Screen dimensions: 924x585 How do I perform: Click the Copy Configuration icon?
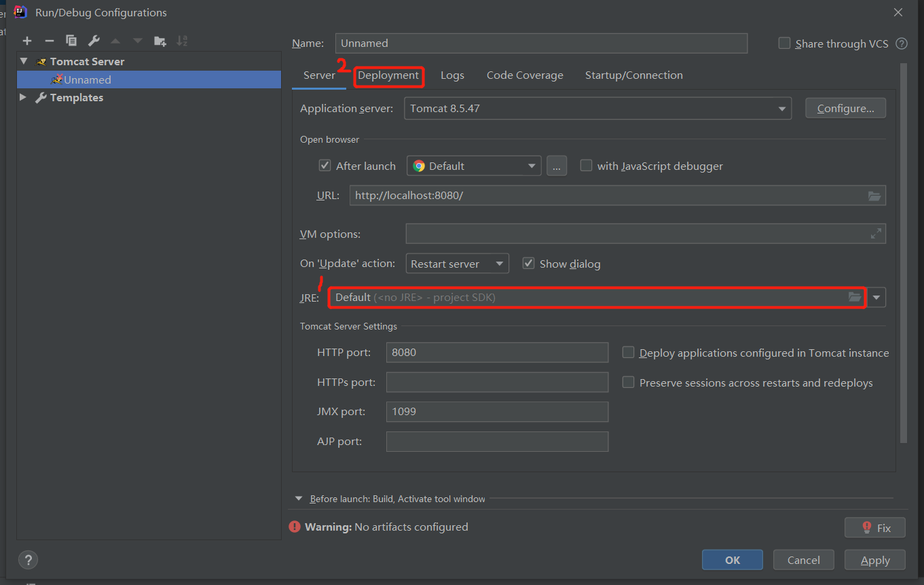pos(71,41)
